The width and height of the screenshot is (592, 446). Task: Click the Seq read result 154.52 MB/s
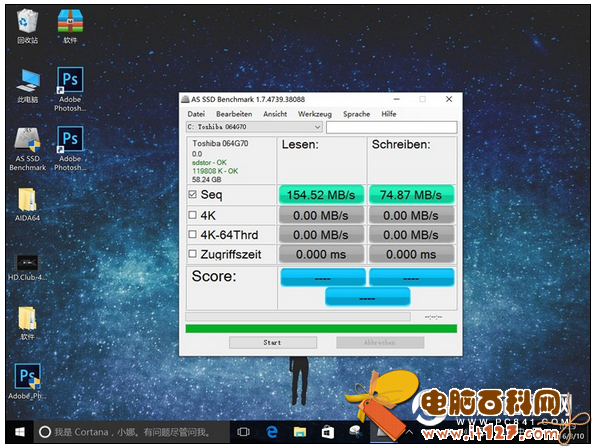tap(321, 195)
